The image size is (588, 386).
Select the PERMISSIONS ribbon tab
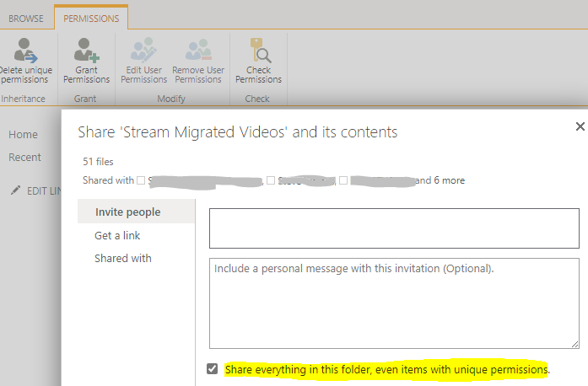[x=91, y=19]
